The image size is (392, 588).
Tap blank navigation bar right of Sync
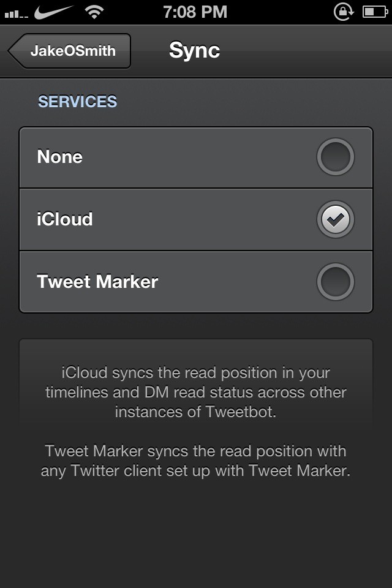306,51
